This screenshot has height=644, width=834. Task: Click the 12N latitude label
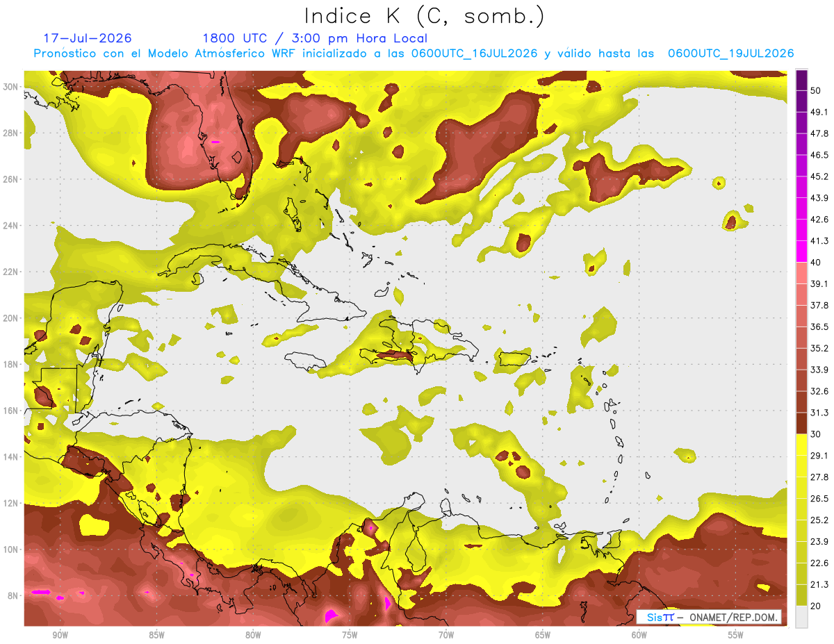point(11,503)
